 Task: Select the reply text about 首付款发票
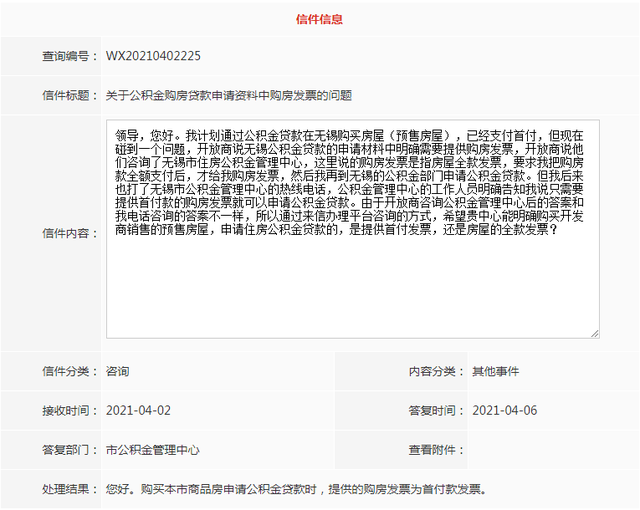pos(296,489)
